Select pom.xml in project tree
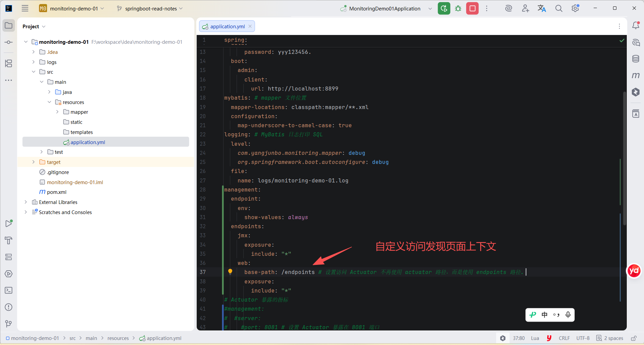The width and height of the screenshot is (644, 345). click(53, 192)
